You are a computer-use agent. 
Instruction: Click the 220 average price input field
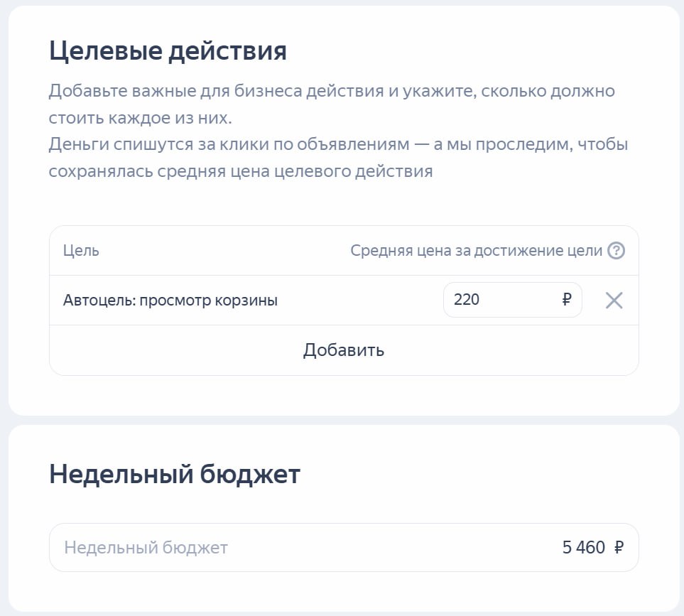click(x=513, y=300)
